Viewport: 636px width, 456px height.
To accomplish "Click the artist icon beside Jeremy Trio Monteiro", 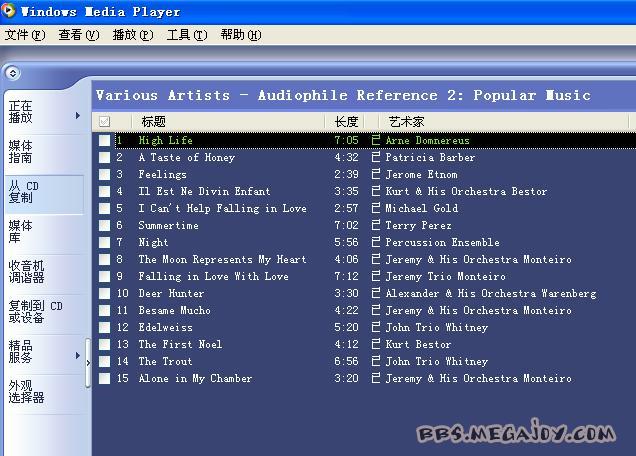I will [x=376, y=276].
